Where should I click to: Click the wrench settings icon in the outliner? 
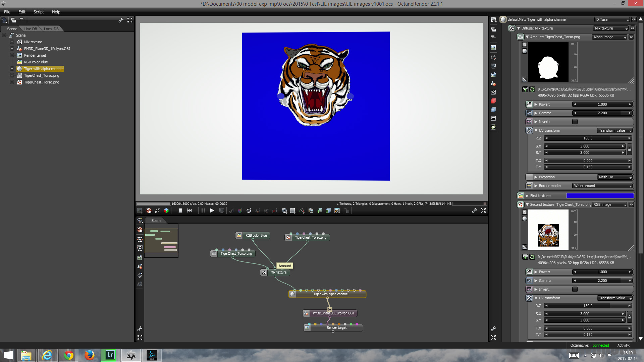(121, 20)
